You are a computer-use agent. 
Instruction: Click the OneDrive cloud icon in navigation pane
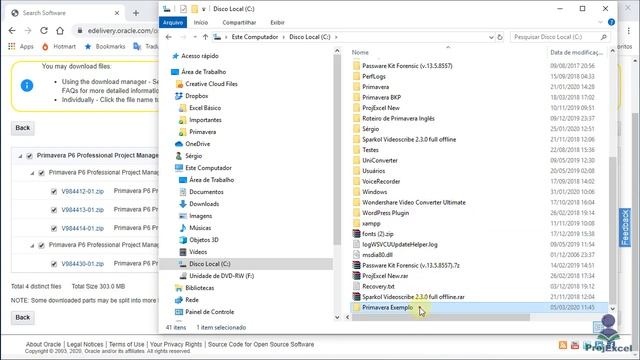(x=179, y=144)
